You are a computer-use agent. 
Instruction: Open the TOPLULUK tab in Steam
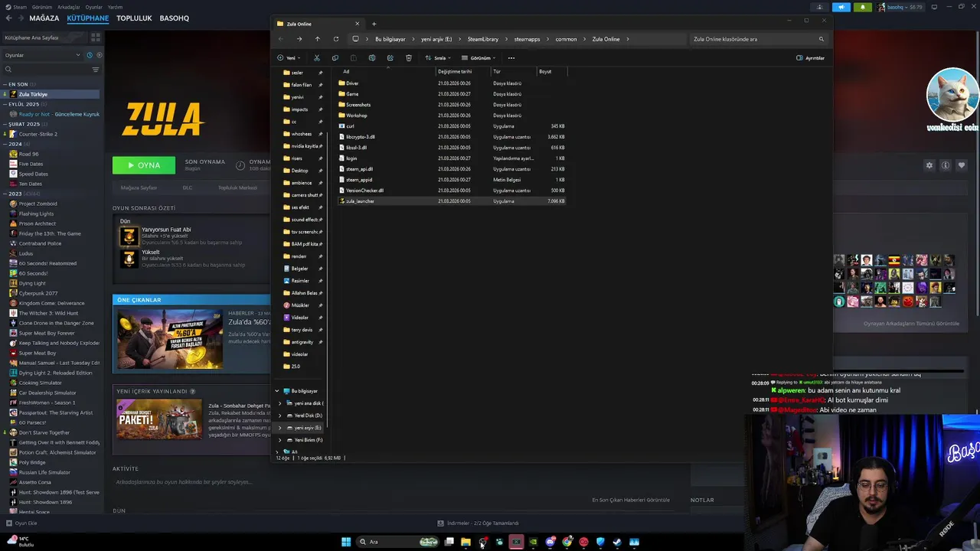click(134, 18)
